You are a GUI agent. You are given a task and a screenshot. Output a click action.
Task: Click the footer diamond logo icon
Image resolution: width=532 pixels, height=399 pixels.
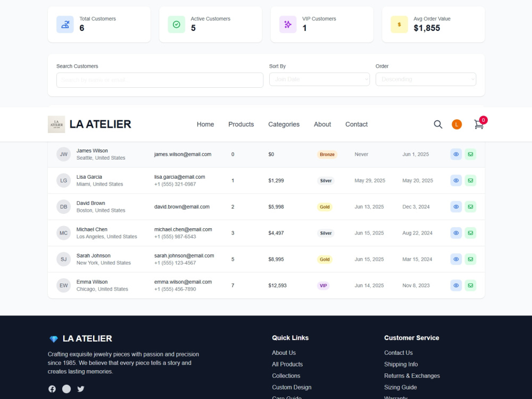pos(54,338)
